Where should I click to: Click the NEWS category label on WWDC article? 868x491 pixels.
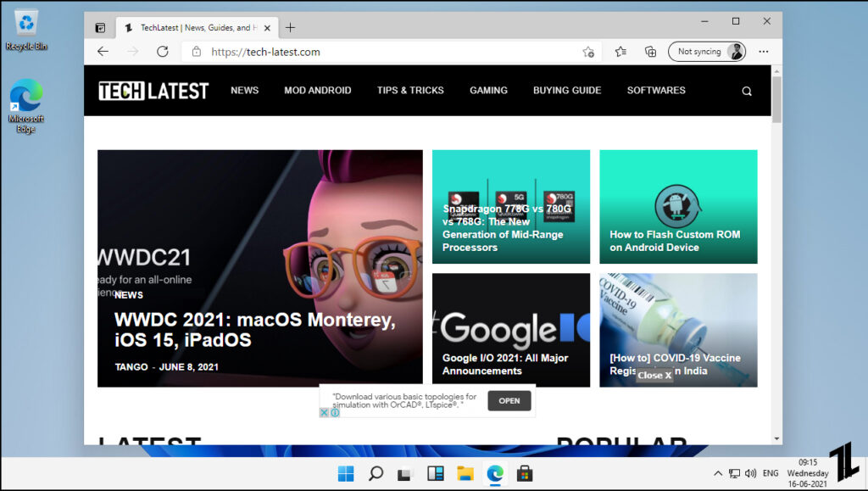point(129,295)
